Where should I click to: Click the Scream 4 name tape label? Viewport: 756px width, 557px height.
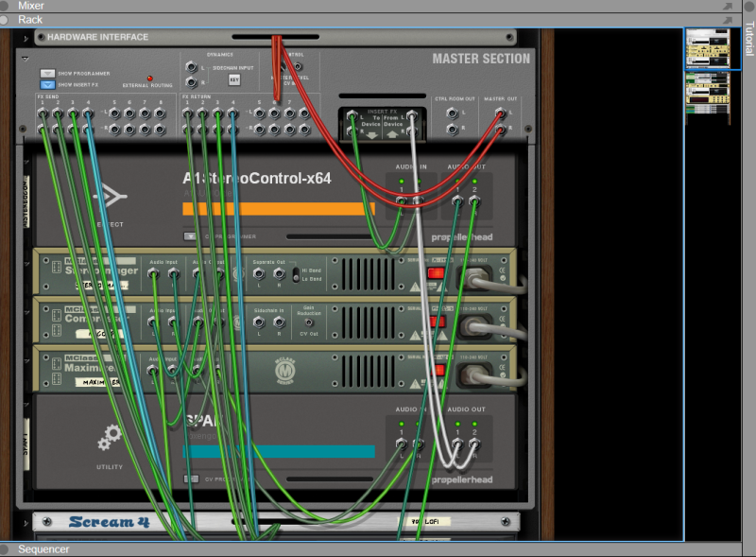click(x=424, y=522)
